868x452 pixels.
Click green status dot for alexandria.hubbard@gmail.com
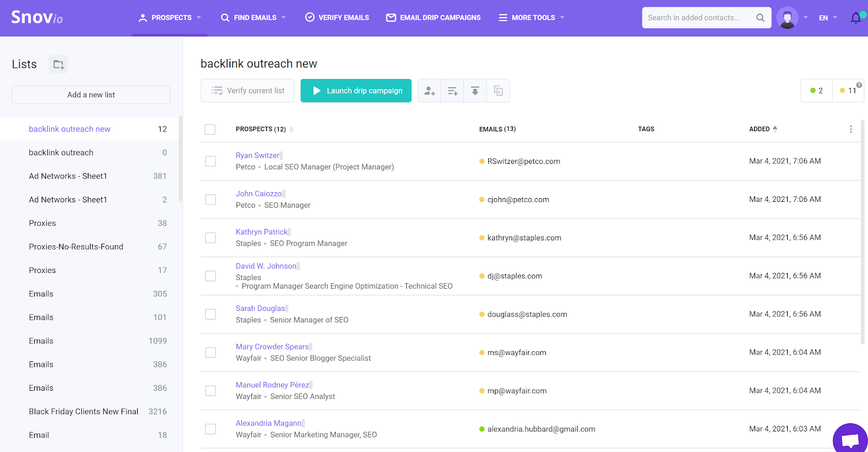pos(482,429)
